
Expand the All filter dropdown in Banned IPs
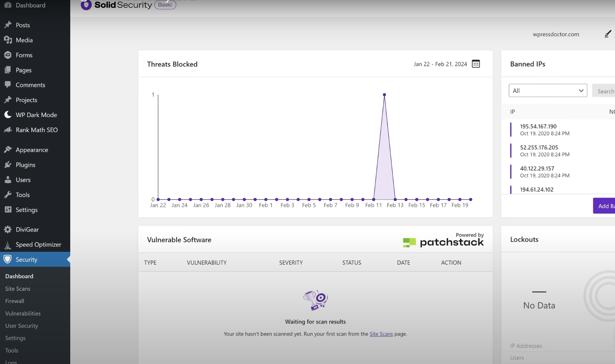tap(547, 91)
